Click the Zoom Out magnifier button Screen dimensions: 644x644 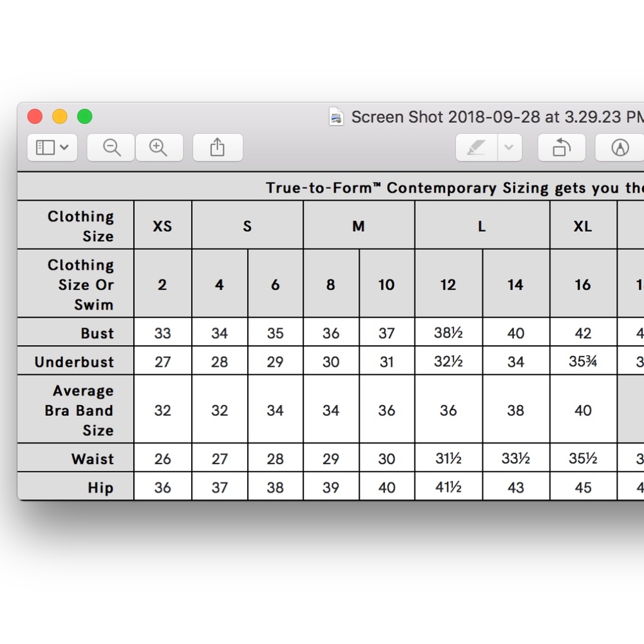[111, 147]
